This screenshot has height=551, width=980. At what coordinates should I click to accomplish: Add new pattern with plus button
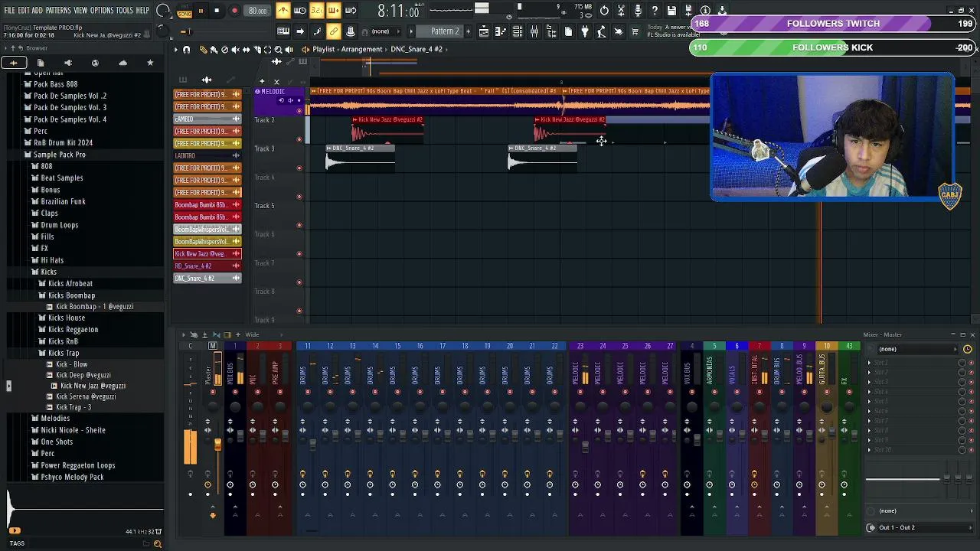pos(468,31)
